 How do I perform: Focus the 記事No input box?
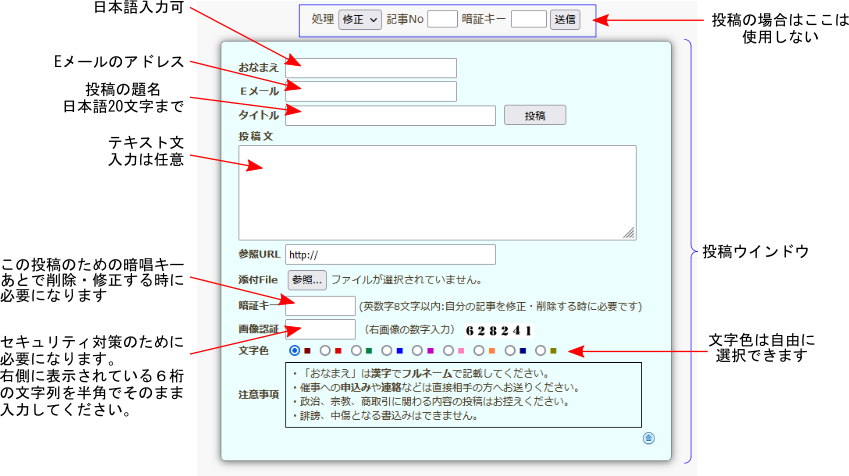coord(442,19)
